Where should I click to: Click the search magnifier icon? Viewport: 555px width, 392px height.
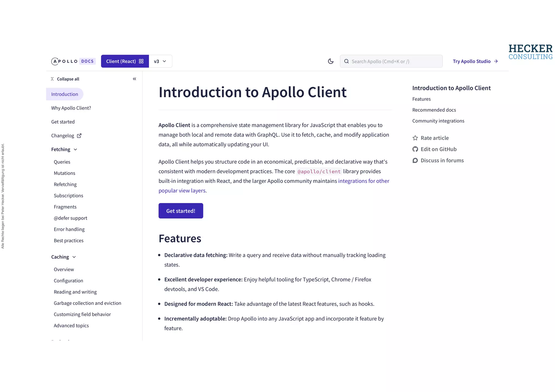(x=346, y=61)
